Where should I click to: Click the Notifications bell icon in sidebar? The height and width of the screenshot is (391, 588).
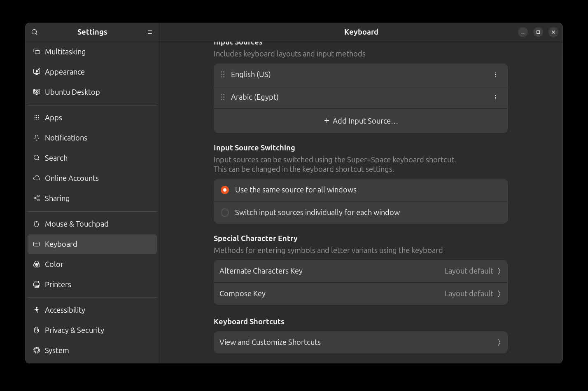(37, 138)
